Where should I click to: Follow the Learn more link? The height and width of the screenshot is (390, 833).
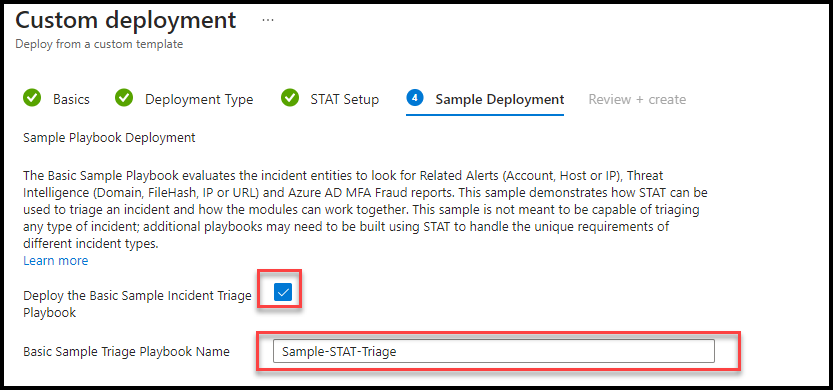click(x=56, y=261)
